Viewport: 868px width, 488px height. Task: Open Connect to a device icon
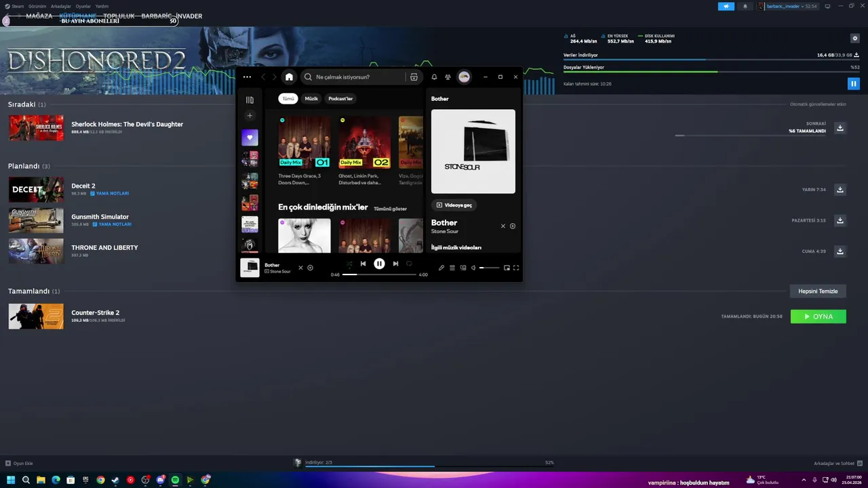coord(463,268)
